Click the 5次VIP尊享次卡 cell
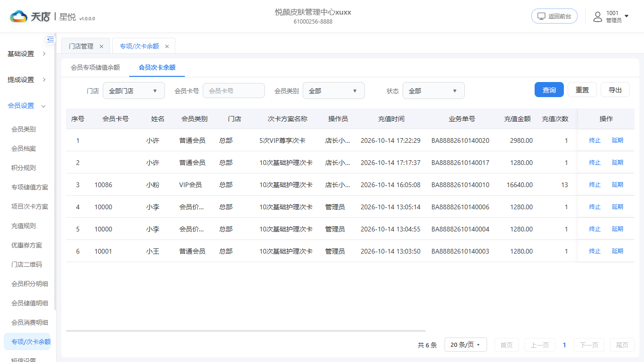 (x=282, y=140)
